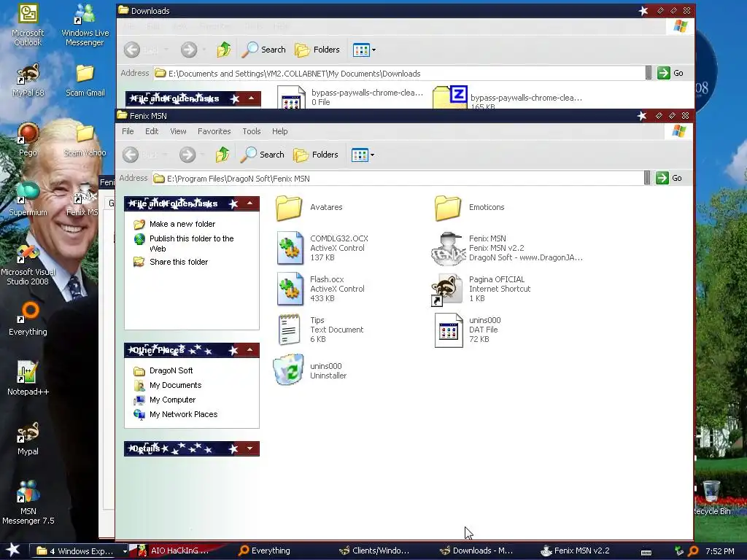Viewport: 747px width, 560px height.
Task: Open the File menu in Fenix MSN window
Action: (128, 131)
